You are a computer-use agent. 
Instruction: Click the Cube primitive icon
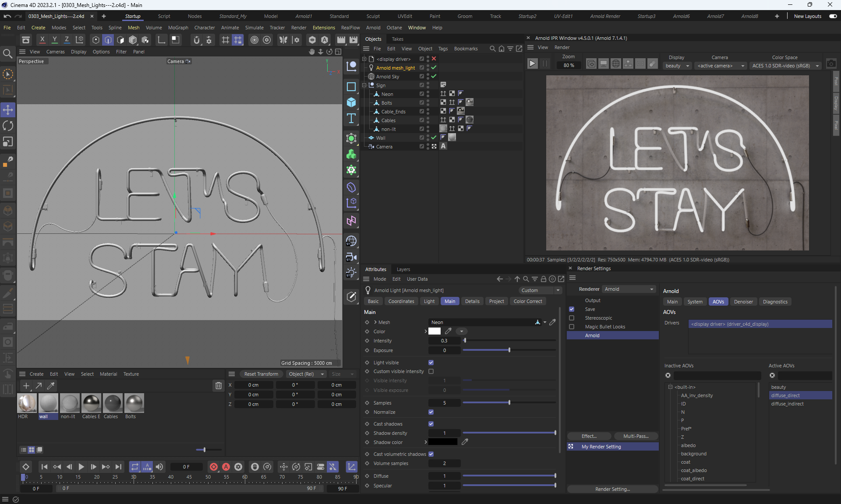tap(351, 102)
